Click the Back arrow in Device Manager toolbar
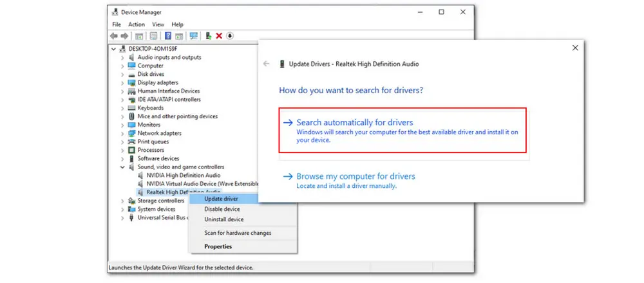 click(114, 36)
